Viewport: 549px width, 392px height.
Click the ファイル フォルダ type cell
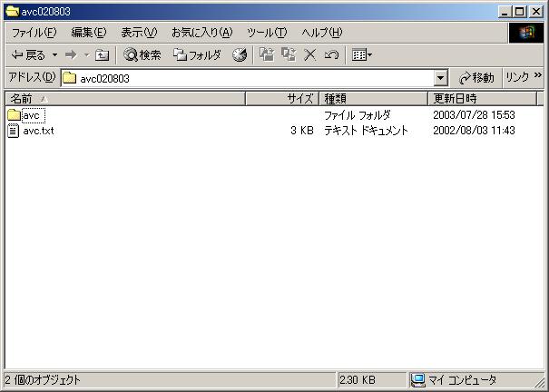(x=358, y=115)
